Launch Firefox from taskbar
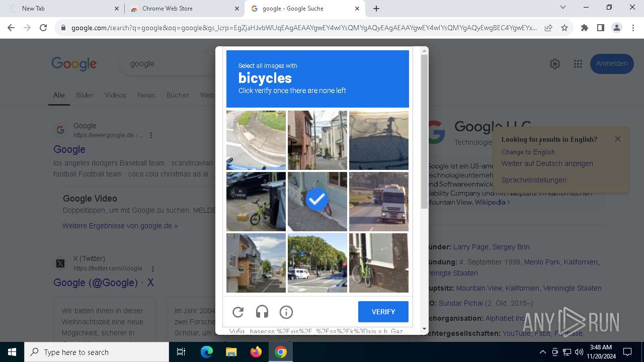The image size is (644, 362). (x=256, y=352)
